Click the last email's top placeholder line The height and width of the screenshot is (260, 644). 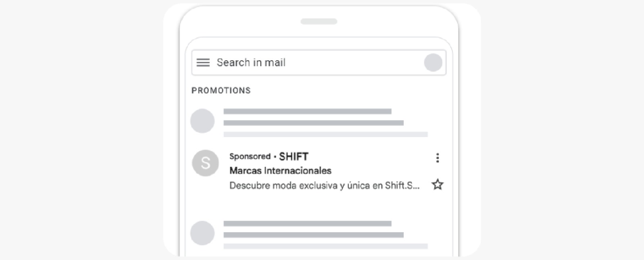click(308, 223)
